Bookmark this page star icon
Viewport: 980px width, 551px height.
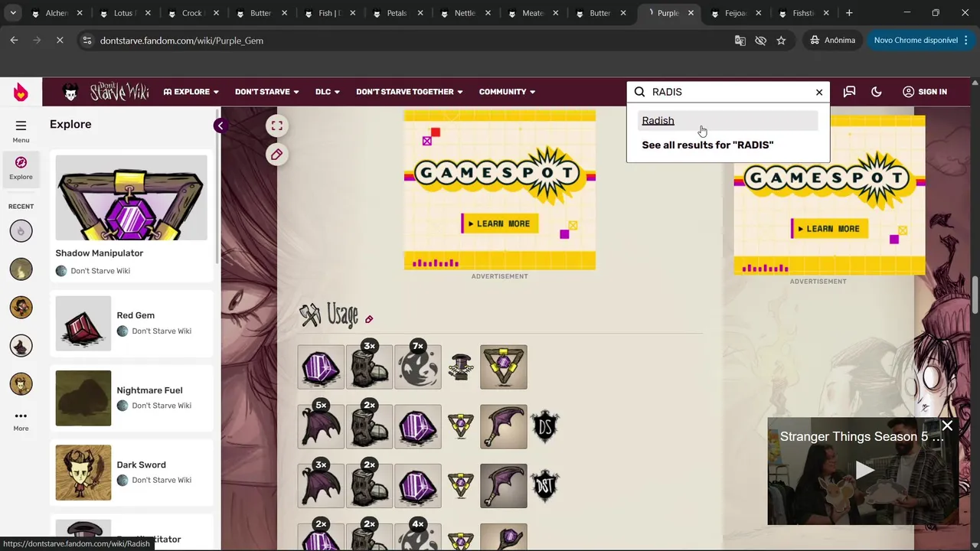pyautogui.click(x=781, y=41)
